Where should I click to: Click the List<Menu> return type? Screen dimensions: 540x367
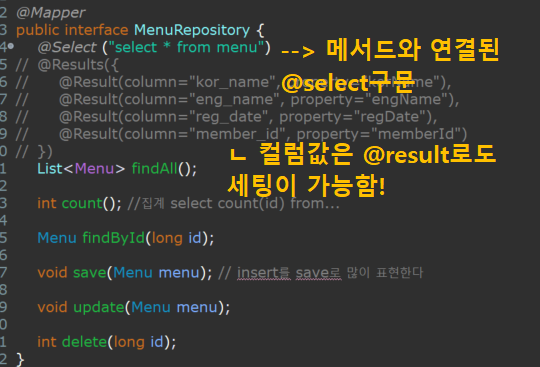pos(81,169)
